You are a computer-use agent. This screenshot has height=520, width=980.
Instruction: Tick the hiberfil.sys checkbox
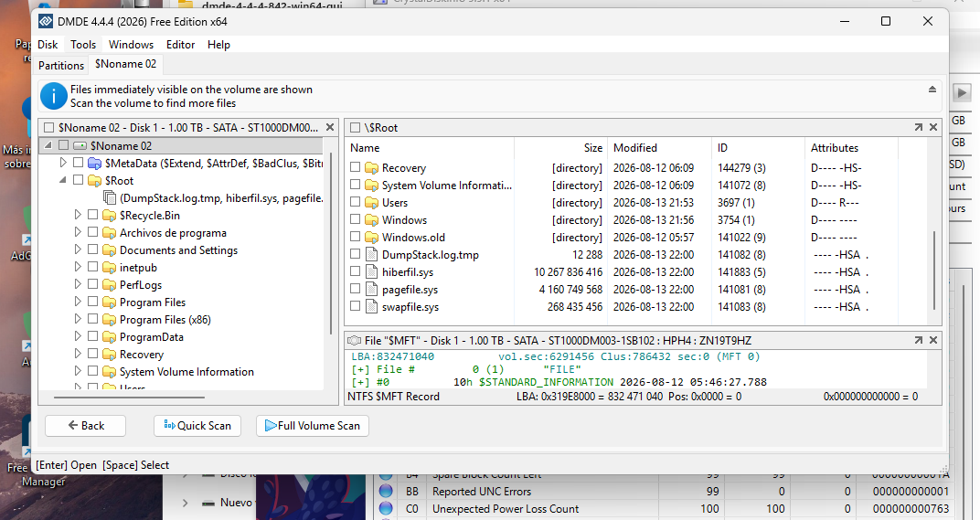pos(355,271)
